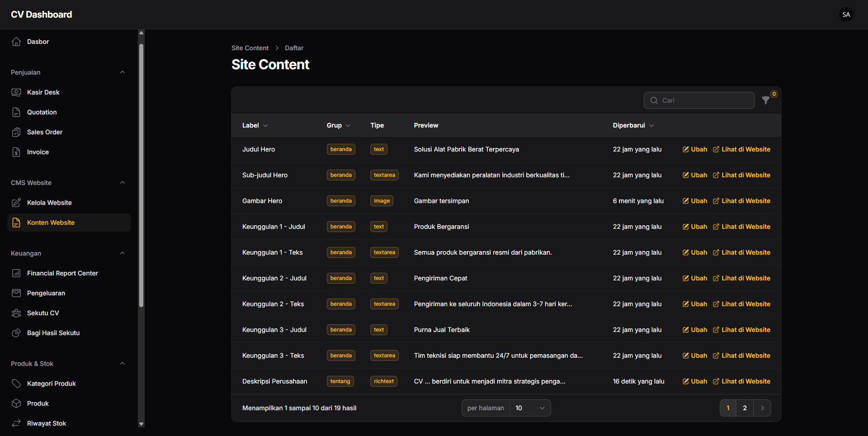868x436 pixels.
Task: Collapse the Keuangan sidebar group
Action: click(123, 253)
